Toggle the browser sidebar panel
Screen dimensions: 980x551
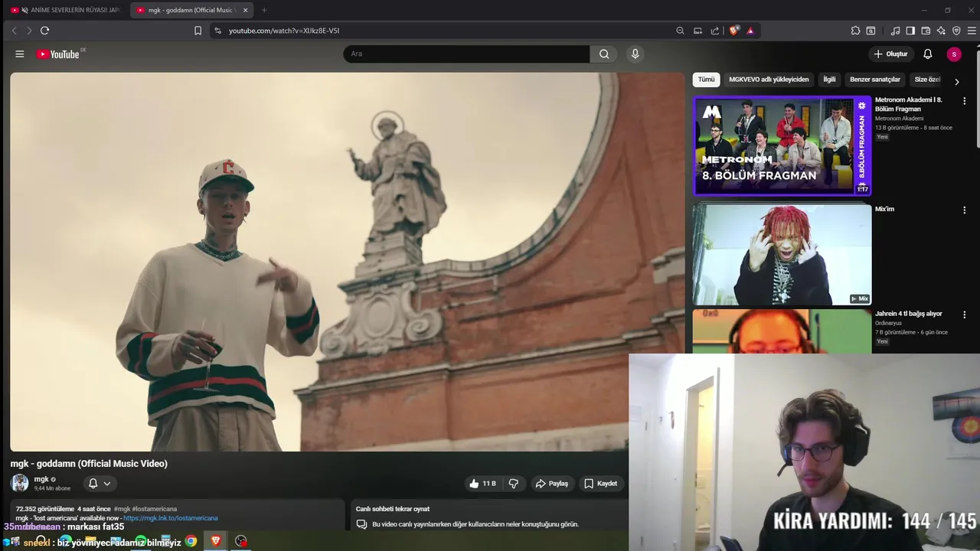click(x=910, y=31)
